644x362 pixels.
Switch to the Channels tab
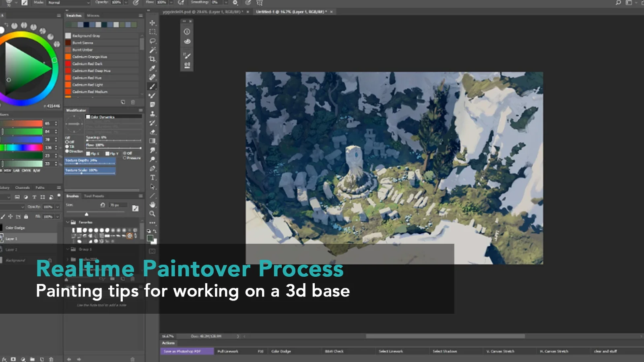pyautogui.click(x=23, y=187)
